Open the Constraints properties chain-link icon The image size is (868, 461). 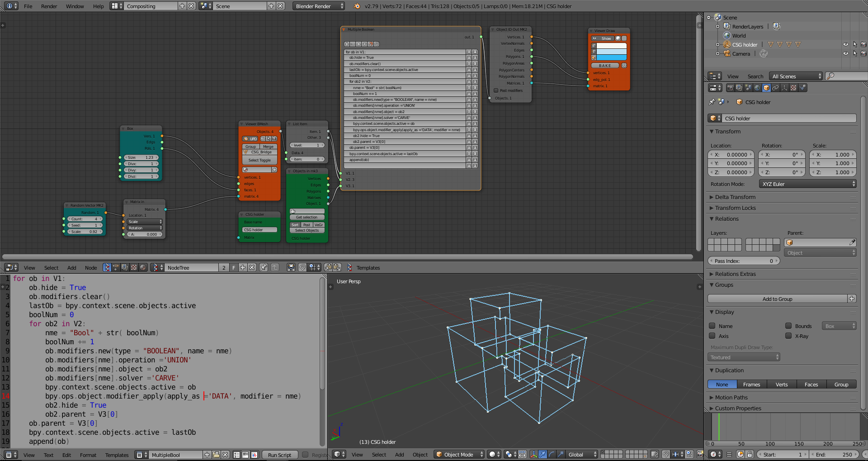click(x=775, y=88)
